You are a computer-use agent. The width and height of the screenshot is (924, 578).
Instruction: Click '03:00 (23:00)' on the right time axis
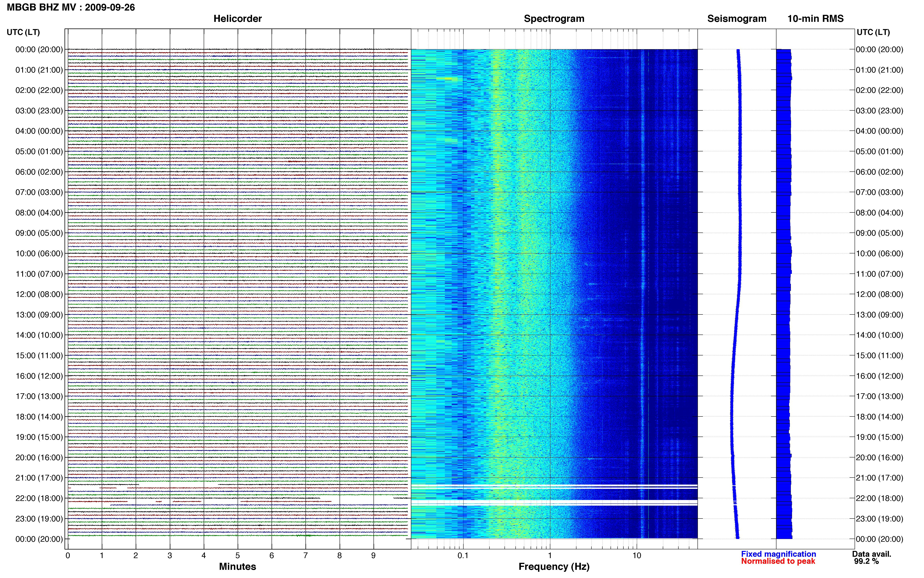click(879, 111)
